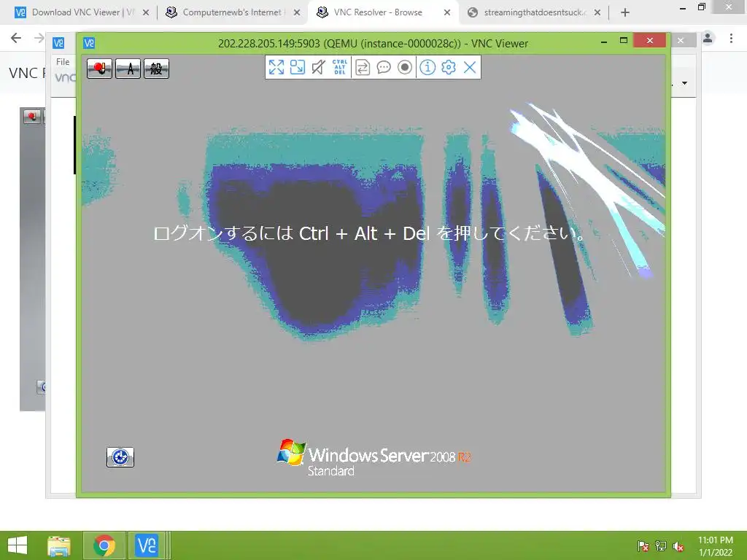The height and width of the screenshot is (560, 747).
Task: Click the network tray icon
Action: 661,546
